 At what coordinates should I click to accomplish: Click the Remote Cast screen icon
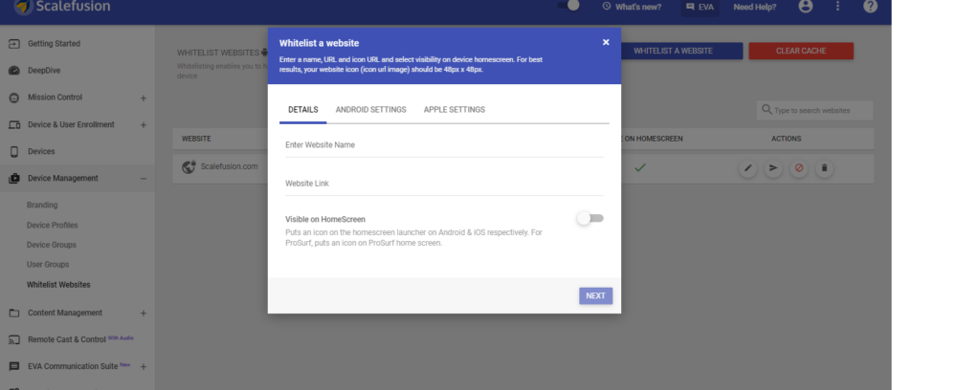tap(13, 340)
